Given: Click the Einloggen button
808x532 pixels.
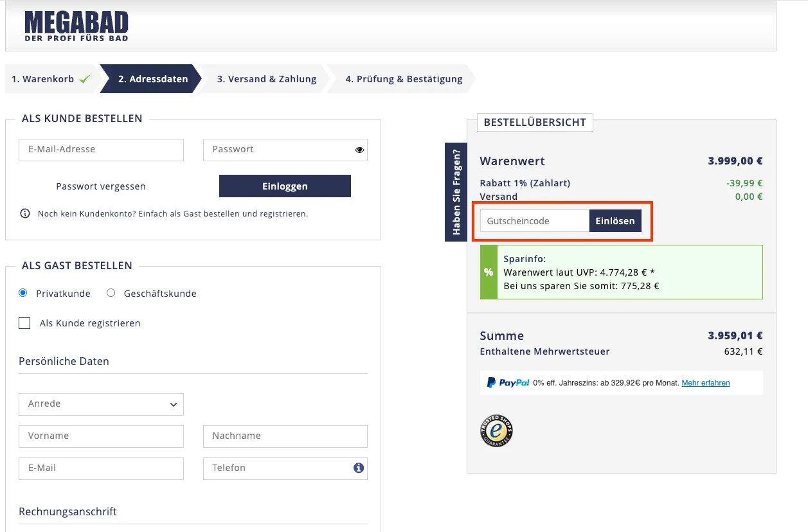Looking at the screenshot, I should pyautogui.click(x=285, y=186).
